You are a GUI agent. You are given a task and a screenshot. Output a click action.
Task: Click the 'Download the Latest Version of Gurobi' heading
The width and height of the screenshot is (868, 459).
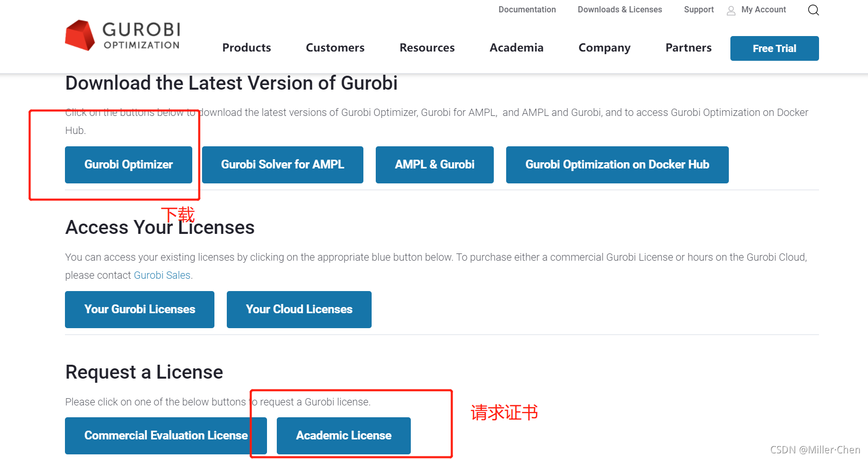231,83
